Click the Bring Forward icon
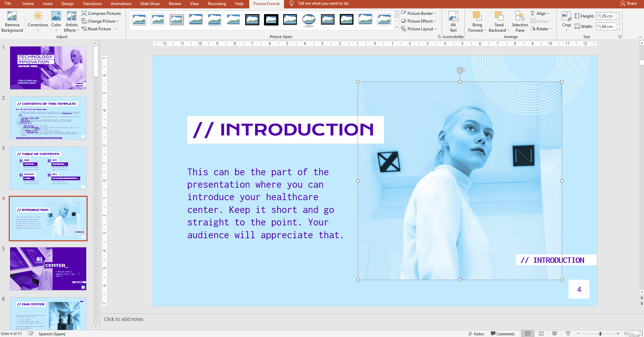 (x=477, y=16)
